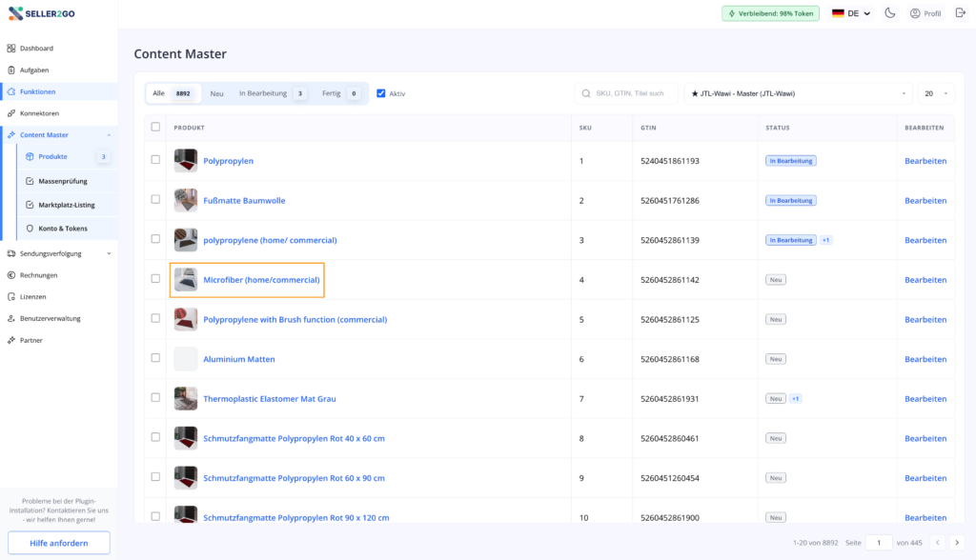Click the Konto & Tokens shield icon
The width and height of the screenshot is (976, 560).
pyautogui.click(x=30, y=229)
